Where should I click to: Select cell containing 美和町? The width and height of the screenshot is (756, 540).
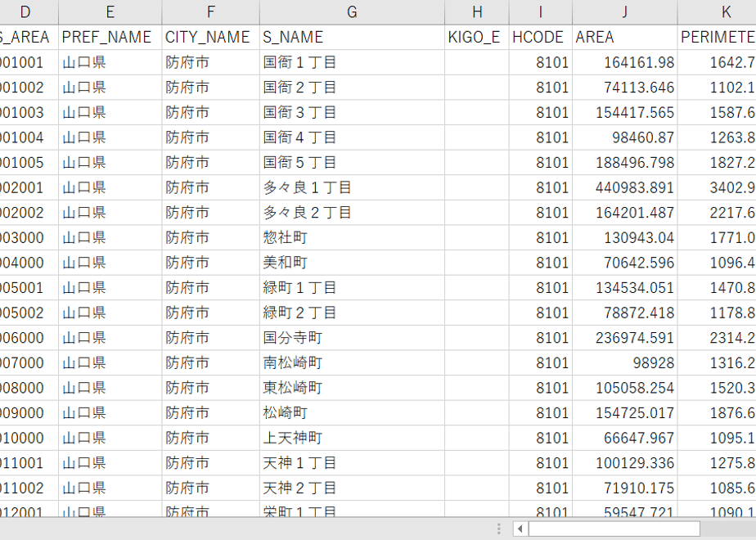(x=352, y=263)
